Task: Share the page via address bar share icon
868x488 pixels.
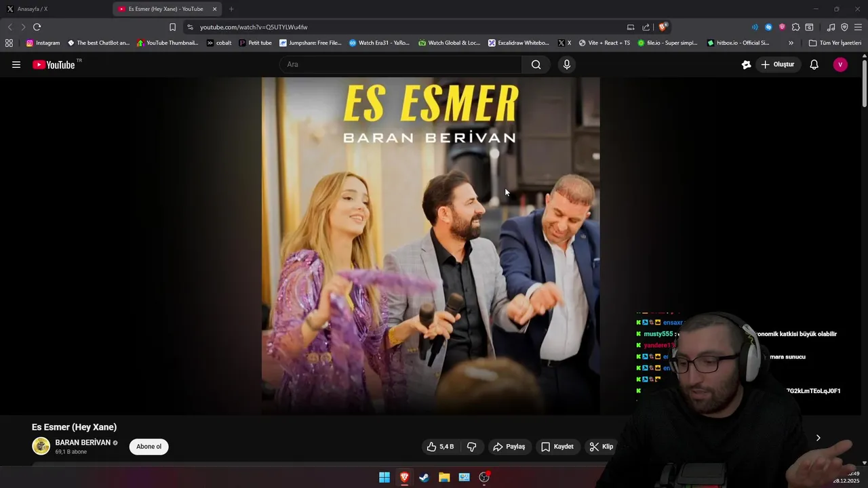Action: 646,27
